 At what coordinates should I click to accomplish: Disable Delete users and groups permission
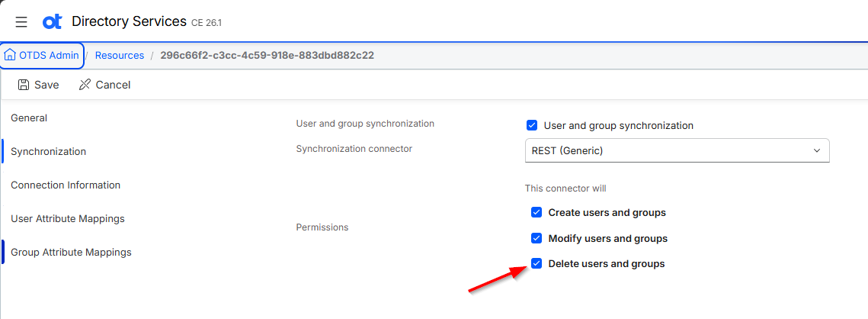pyautogui.click(x=536, y=263)
